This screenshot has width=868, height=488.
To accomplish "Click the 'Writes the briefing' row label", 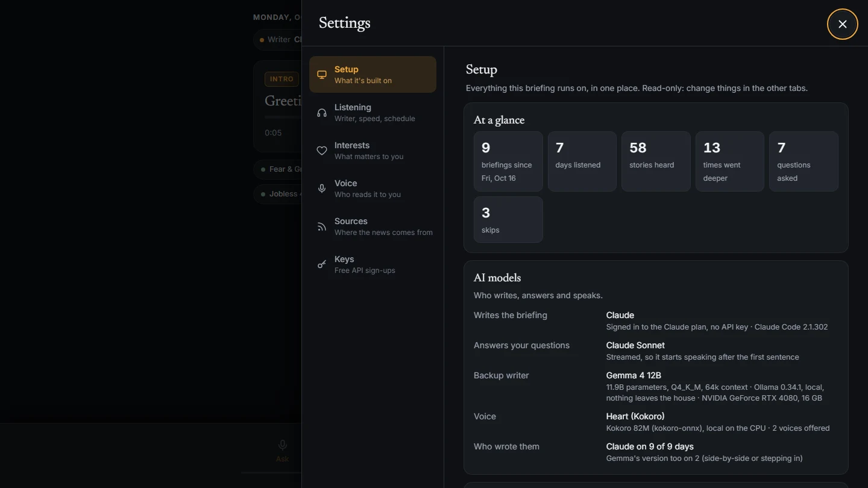I will coord(511,315).
